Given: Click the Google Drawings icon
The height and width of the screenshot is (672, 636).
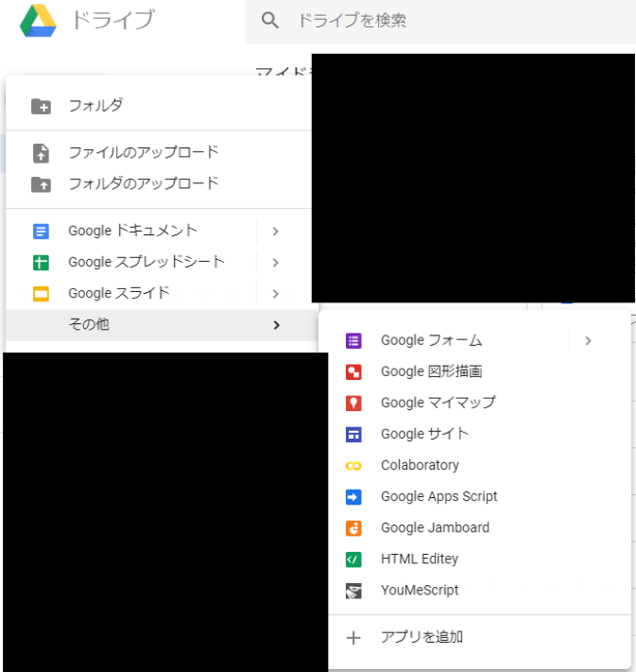Looking at the screenshot, I should point(353,372).
